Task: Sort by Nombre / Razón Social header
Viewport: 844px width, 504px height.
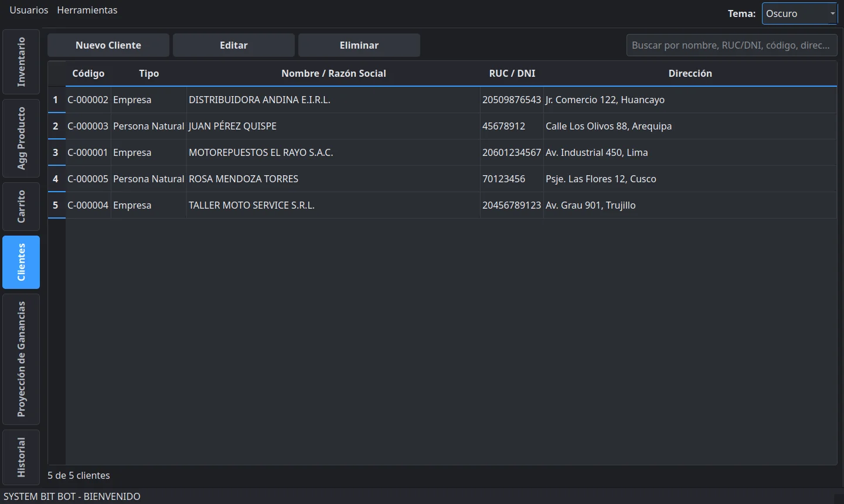Action: [333, 73]
